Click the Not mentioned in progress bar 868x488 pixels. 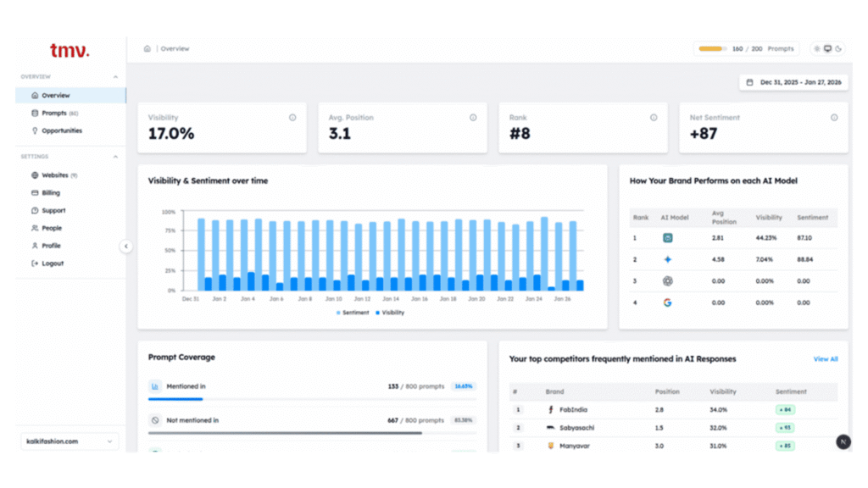pyautogui.click(x=312, y=433)
